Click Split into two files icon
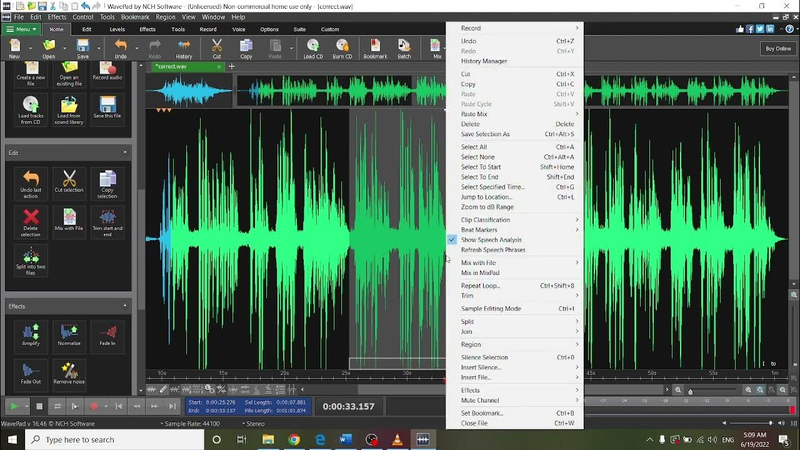 (31, 261)
